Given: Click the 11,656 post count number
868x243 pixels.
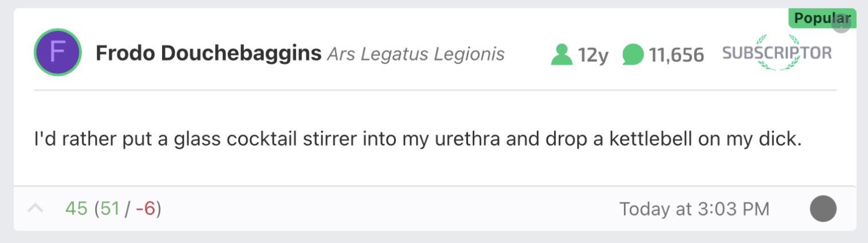Looking at the screenshot, I should (676, 55).
